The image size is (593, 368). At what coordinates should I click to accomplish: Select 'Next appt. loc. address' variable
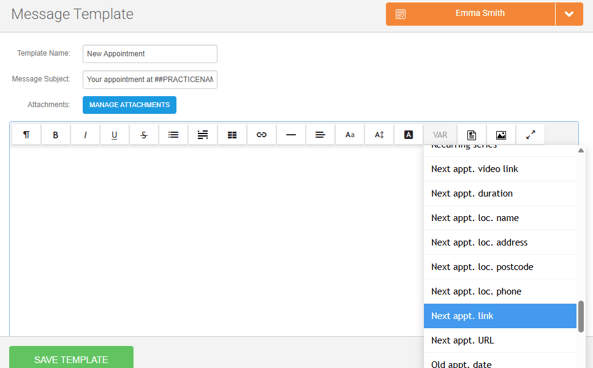(500, 242)
